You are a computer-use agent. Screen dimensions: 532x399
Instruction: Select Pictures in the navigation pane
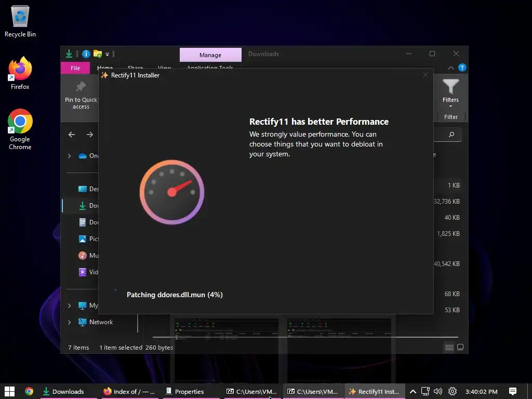pos(88,239)
